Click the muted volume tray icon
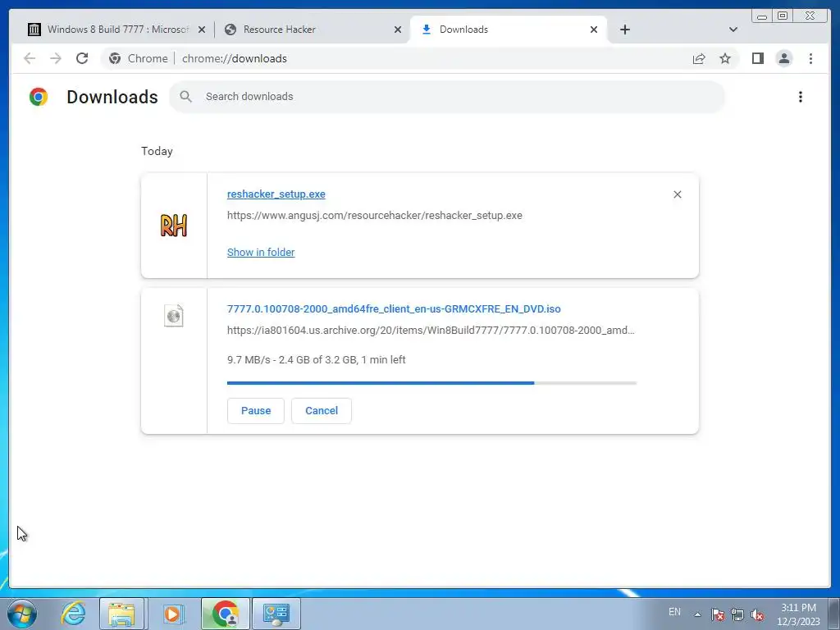Image resolution: width=840 pixels, height=630 pixels. [x=757, y=614]
